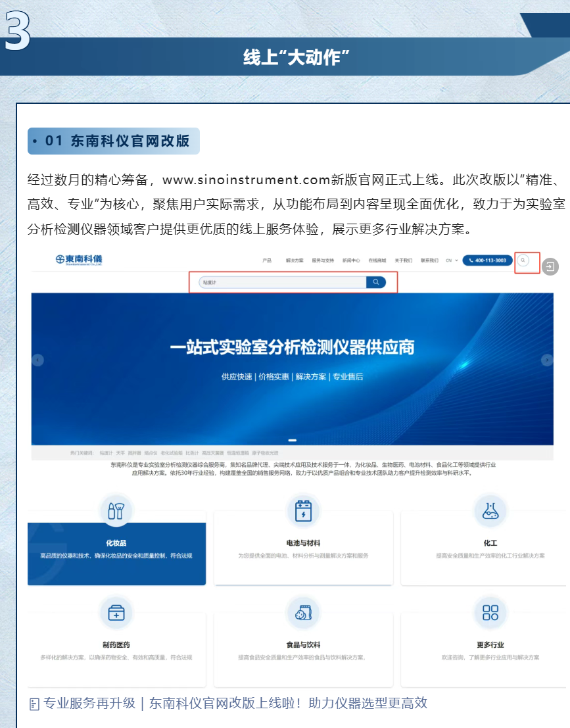Advance to the next banner slide

546,360
